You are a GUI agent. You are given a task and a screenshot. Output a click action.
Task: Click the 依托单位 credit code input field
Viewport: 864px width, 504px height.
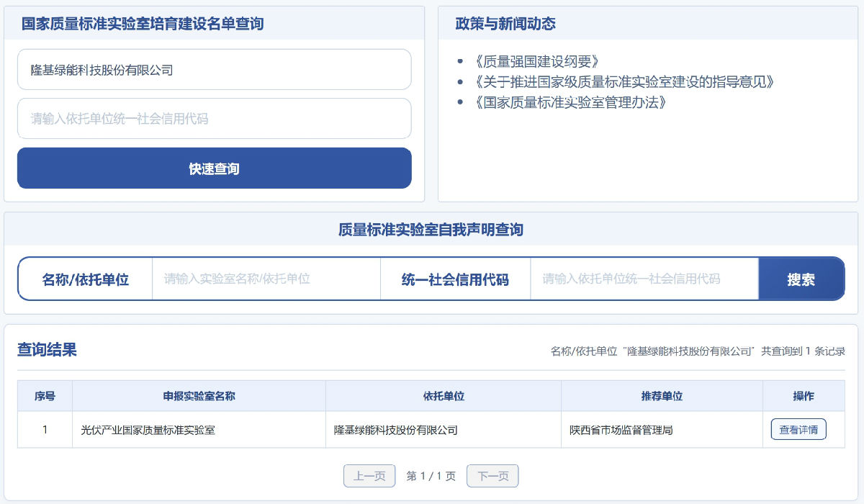[x=214, y=118]
